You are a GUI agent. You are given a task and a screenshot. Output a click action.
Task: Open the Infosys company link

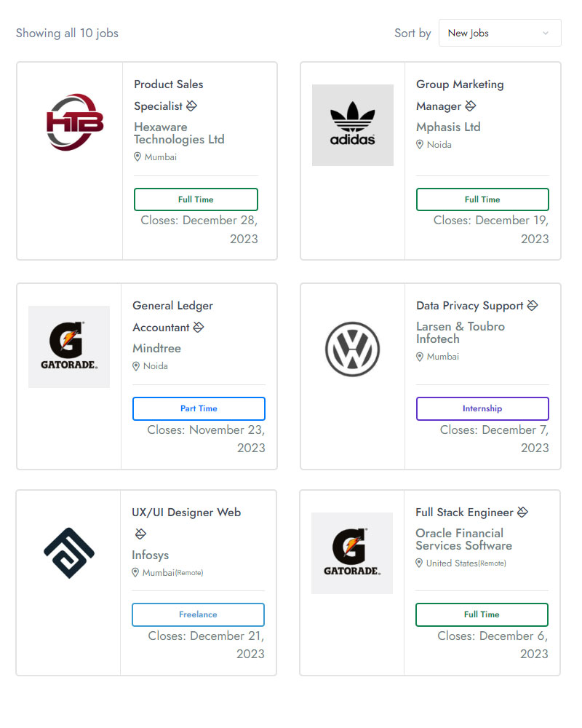[x=151, y=555]
